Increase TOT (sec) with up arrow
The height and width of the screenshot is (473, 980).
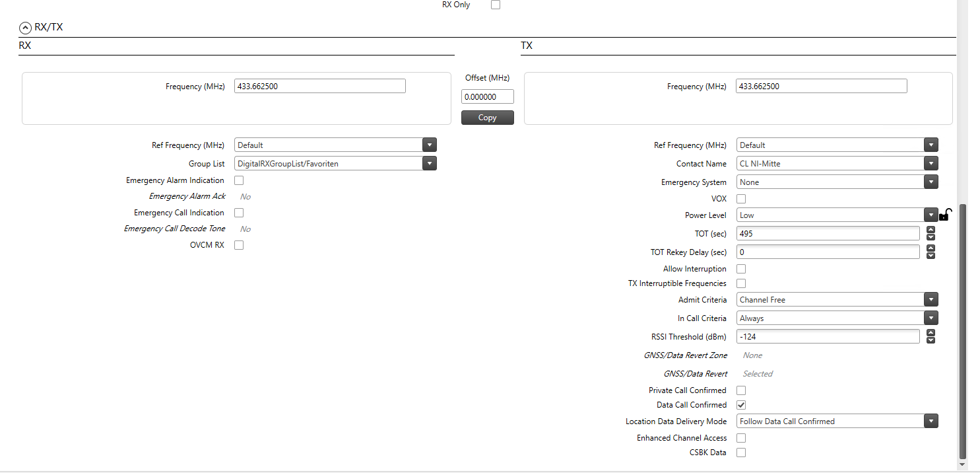[x=931, y=230]
